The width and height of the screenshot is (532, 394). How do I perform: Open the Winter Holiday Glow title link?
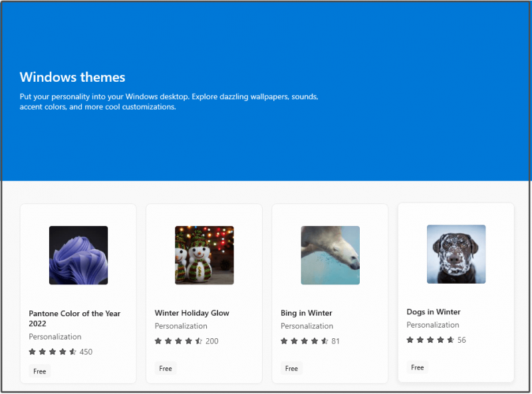click(192, 313)
